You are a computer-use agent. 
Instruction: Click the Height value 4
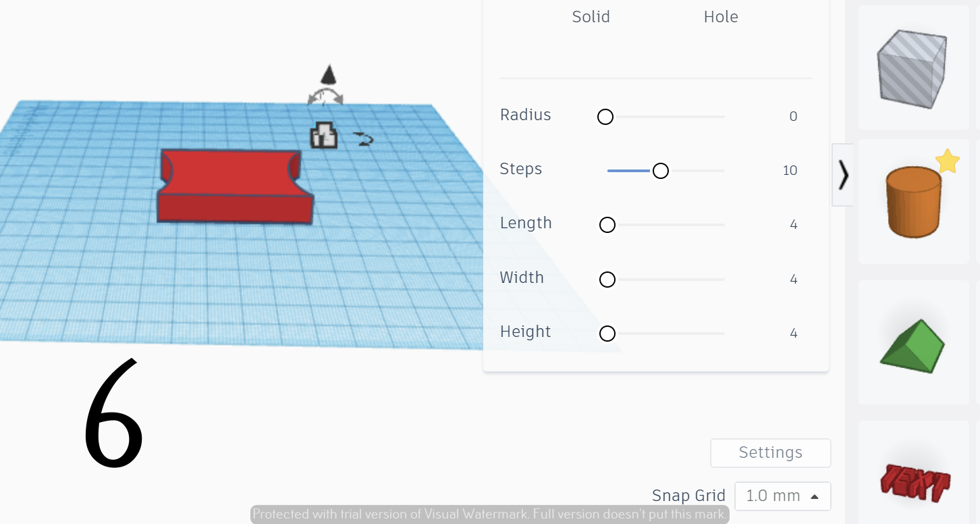coord(794,333)
